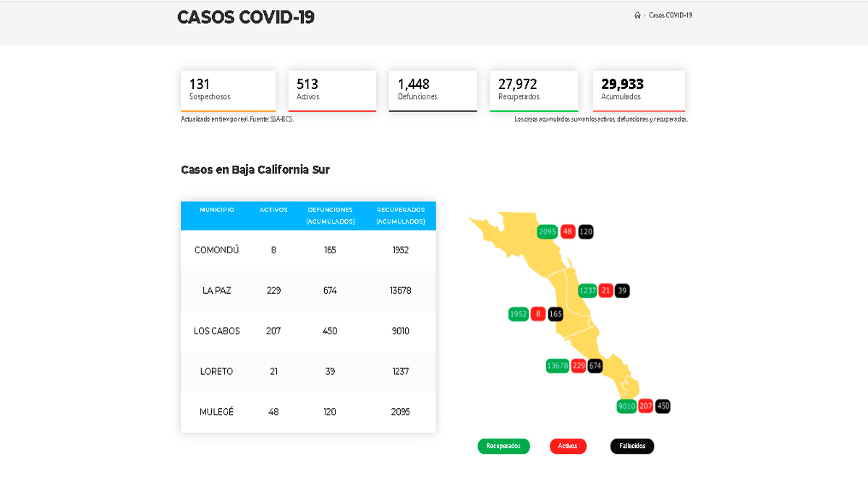Click the Recuperados green legend button
868x482 pixels.
pos(503,447)
